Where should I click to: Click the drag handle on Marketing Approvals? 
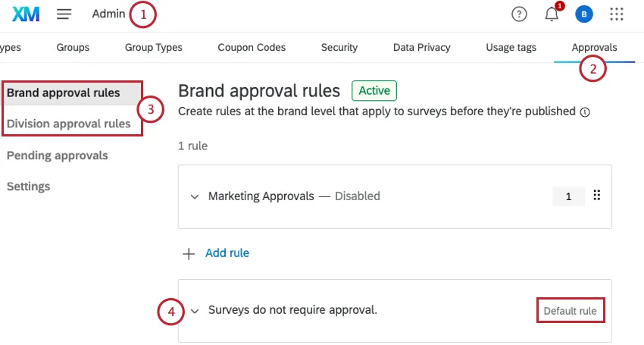coord(596,196)
